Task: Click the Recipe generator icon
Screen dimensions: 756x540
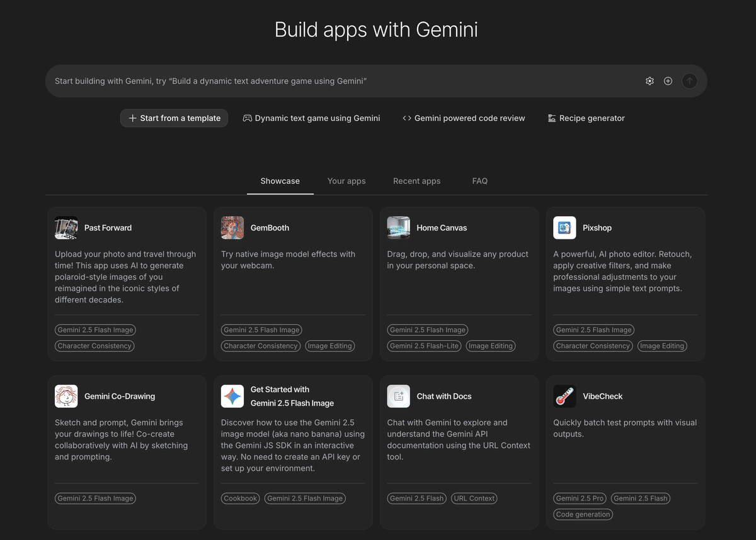Action: [552, 118]
